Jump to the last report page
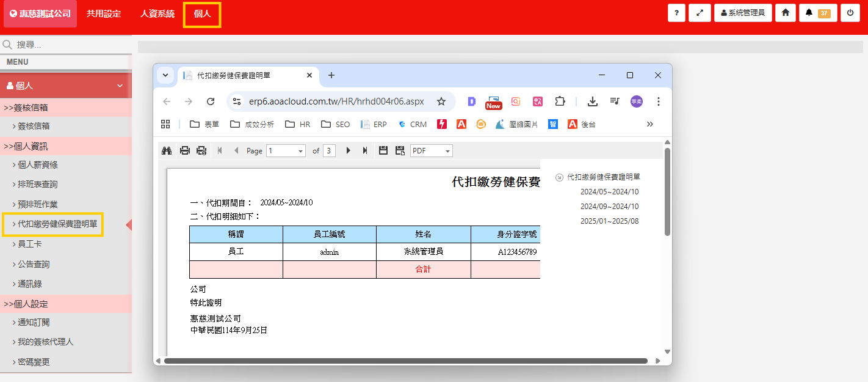This screenshot has height=382, width=868. 365,150
